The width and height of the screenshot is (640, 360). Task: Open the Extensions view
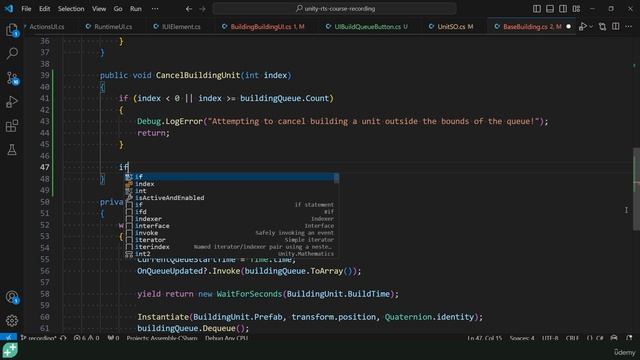pyautogui.click(x=12, y=126)
